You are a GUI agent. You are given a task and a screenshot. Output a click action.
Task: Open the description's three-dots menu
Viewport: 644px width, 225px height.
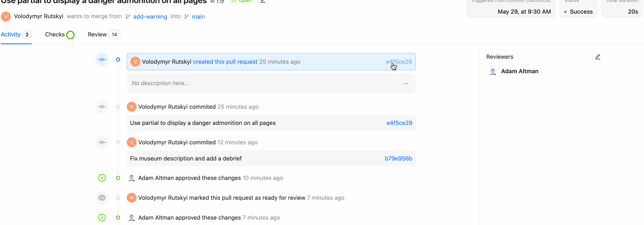point(406,84)
